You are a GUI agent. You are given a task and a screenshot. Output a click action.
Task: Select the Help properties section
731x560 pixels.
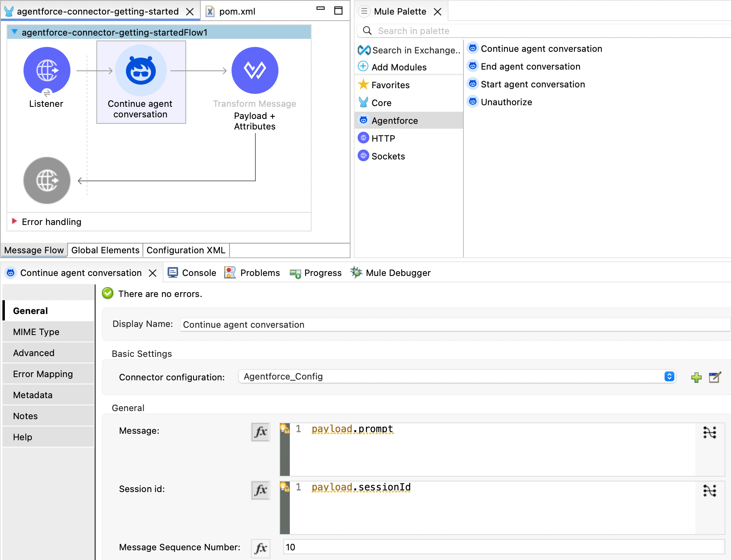(49, 437)
